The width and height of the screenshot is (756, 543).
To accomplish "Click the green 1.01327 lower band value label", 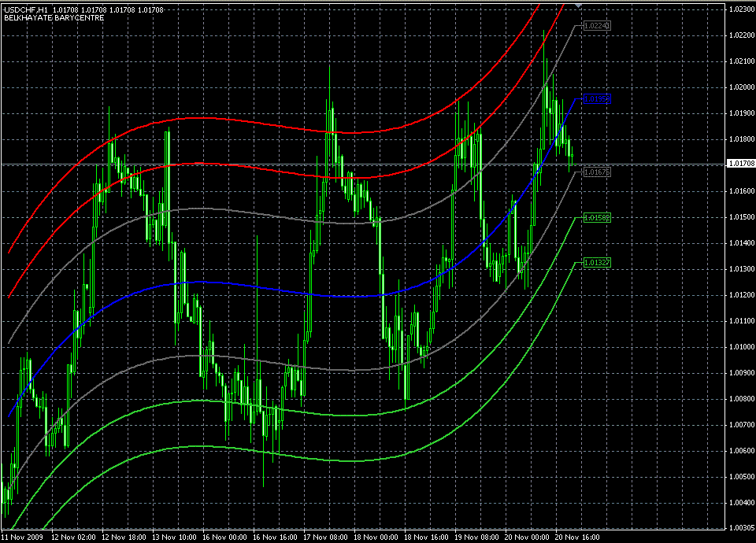I will click(596, 263).
